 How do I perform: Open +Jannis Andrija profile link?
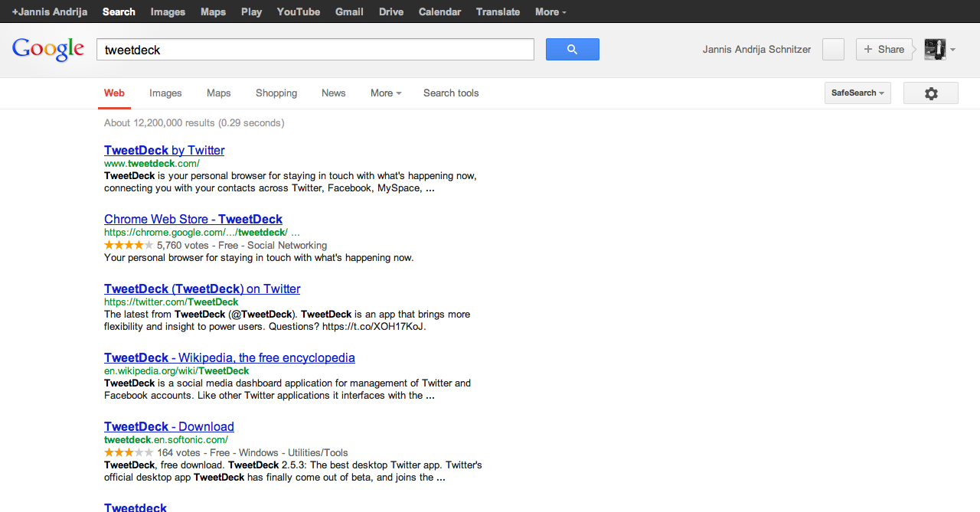click(x=50, y=11)
